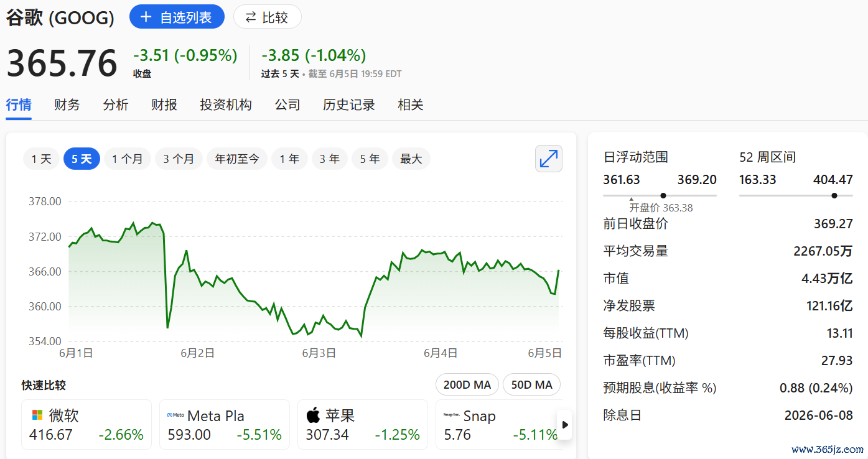Select the 年初至今 time range

[237, 159]
